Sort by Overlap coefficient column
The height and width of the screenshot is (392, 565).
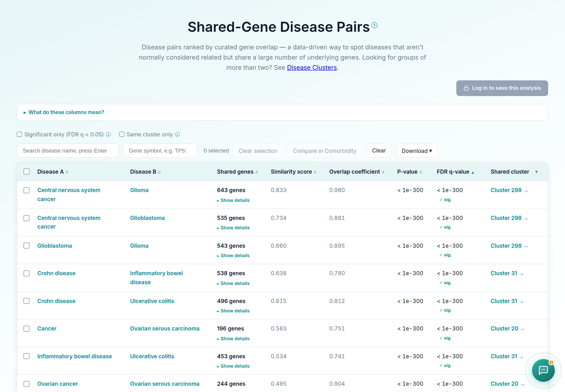[357, 172]
